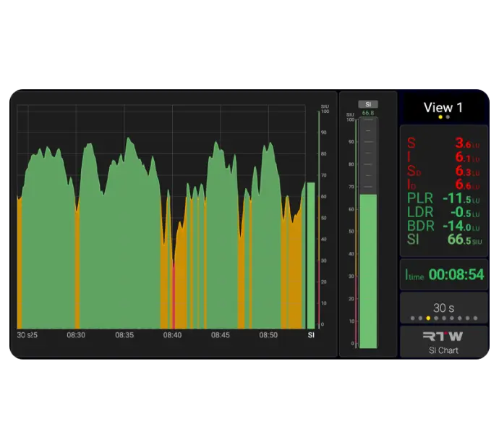Click the SI label below the chart's current bar
The width and height of the screenshot is (499, 448).
click(x=311, y=335)
